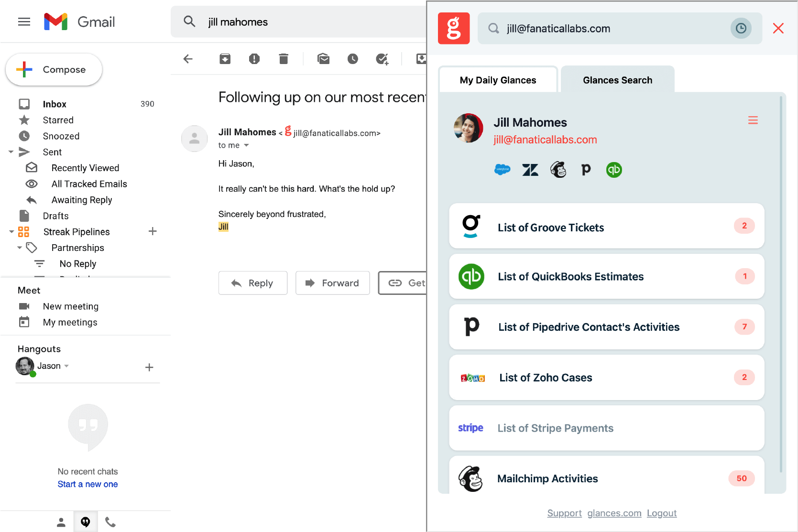Open List of Groove Tickets card
798x532 pixels.
pyautogui.click(x=607, y=226)
